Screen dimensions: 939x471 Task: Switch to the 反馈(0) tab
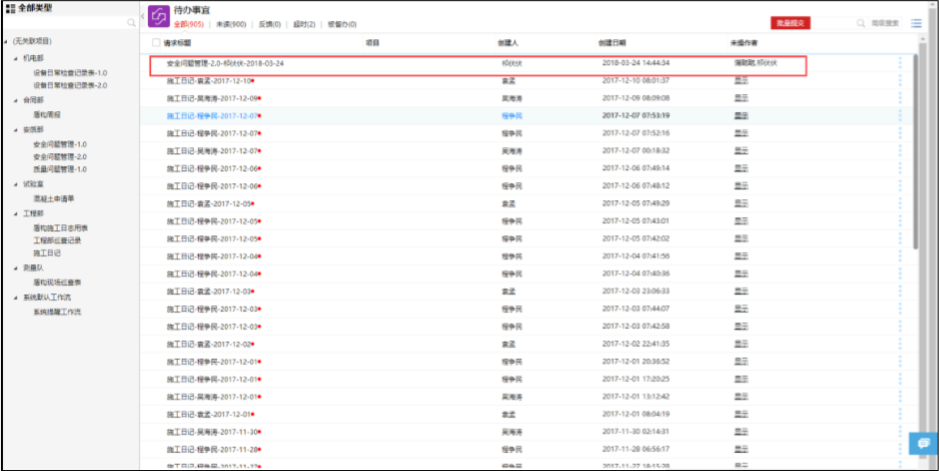point(269,25)
